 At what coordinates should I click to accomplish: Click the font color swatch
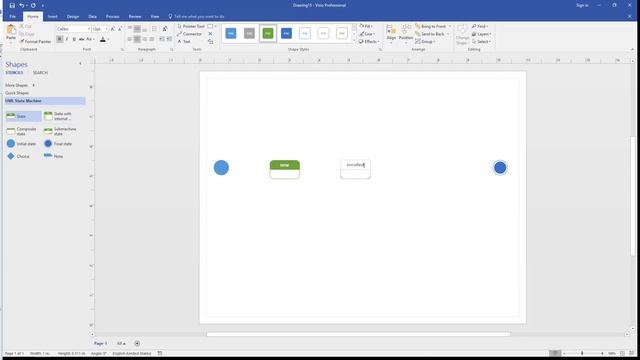point(103,40)
